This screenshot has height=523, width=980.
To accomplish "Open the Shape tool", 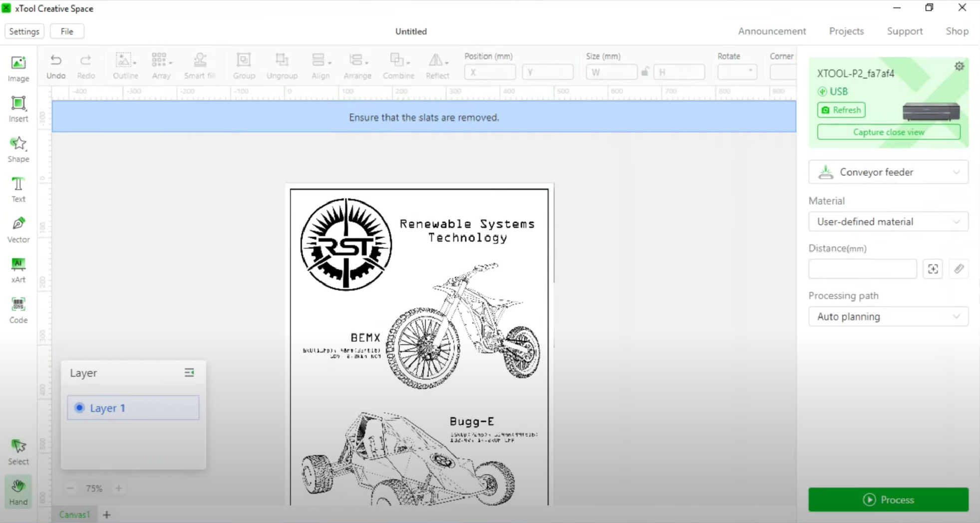I will (18, 149).
